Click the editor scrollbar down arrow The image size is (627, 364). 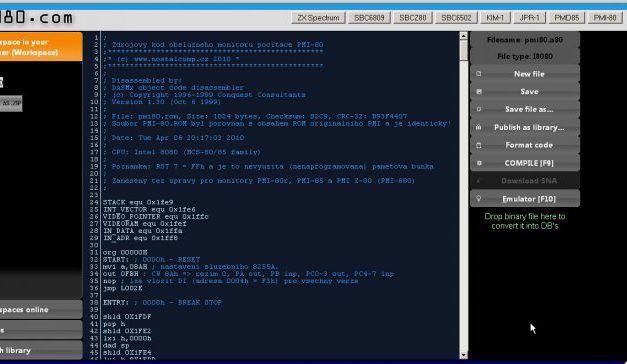[x=463, y=355]
